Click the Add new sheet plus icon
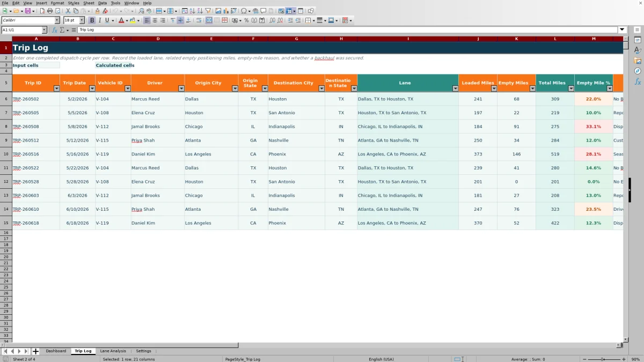This screenshot has width=644, height=362. pyautogui.click(x=36, y=351)
